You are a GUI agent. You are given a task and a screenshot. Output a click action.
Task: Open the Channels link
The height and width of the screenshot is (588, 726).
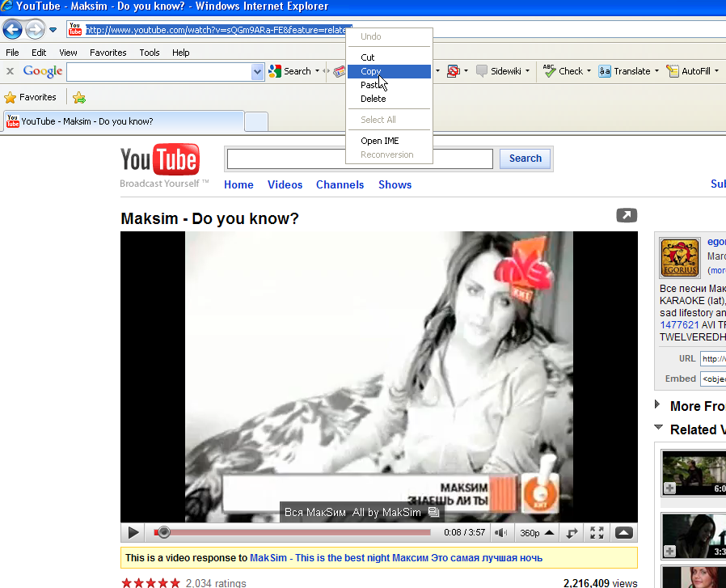[340, 184]
